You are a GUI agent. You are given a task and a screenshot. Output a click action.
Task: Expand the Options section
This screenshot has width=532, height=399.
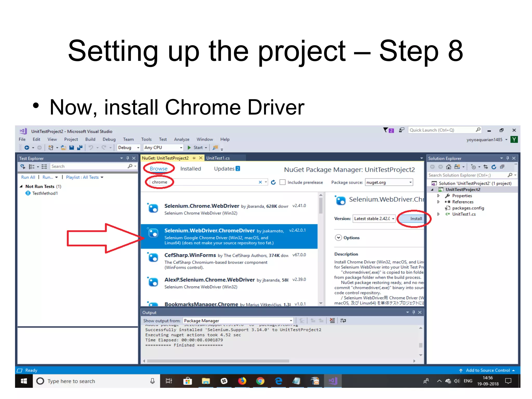click(x=338, y=238)
